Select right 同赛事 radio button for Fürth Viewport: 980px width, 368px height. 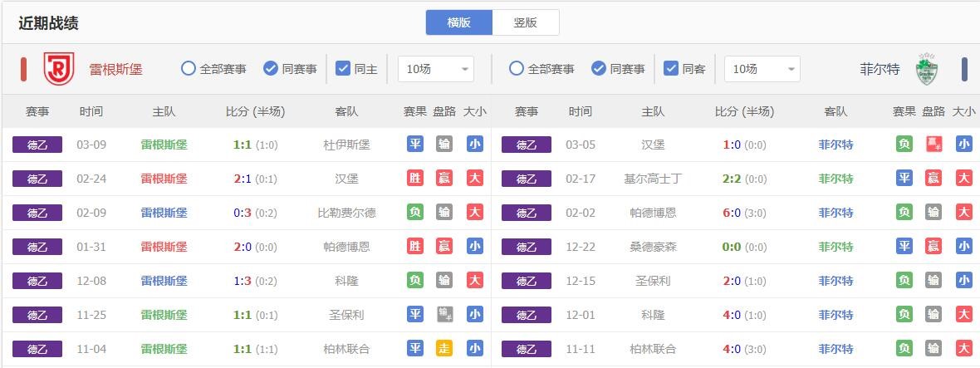599,69
